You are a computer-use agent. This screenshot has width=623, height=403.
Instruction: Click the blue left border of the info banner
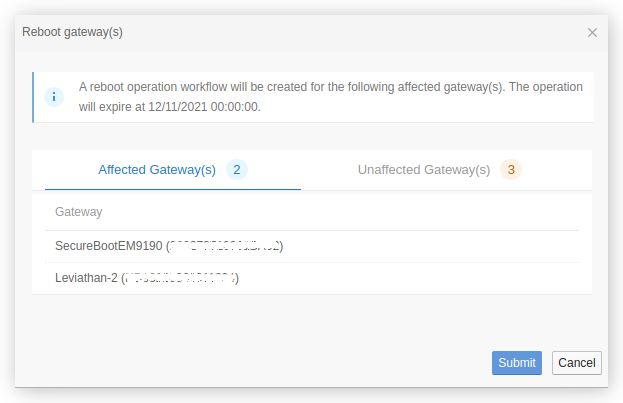pyautogui.click(x=33, y=97)
